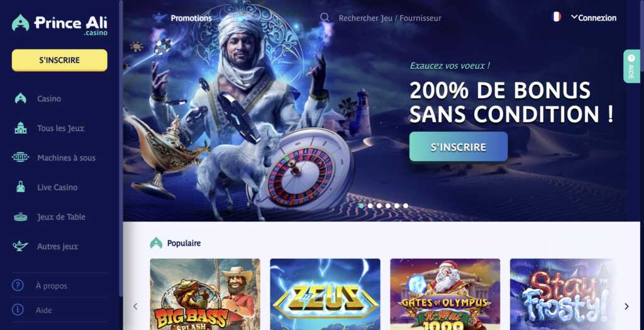This screenshot has height=330, width=644.
Task: Click the yellow S'INSCRIRE sidebar button
Action: [x=60, y=60]
